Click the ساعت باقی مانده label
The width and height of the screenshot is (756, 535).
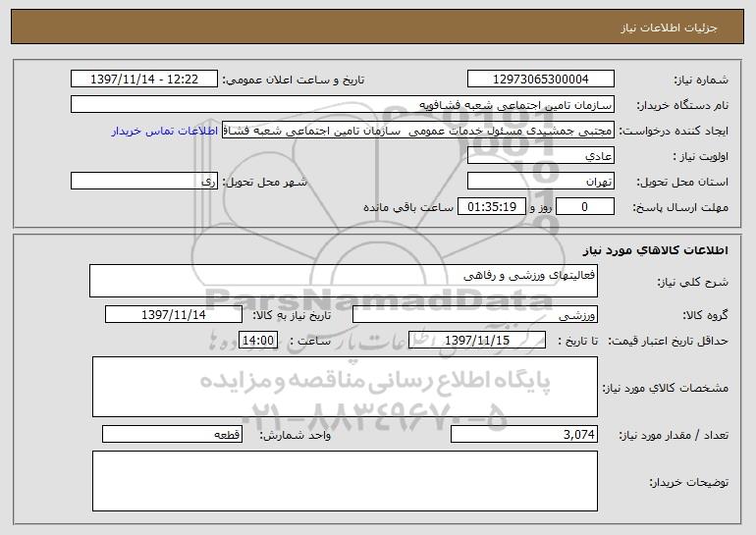407,207
